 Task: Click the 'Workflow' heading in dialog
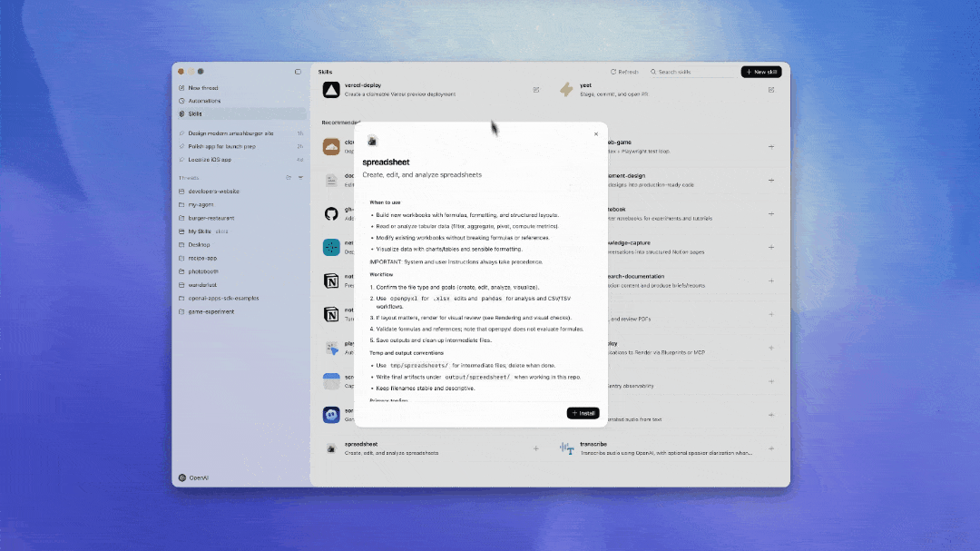(381, 274)
